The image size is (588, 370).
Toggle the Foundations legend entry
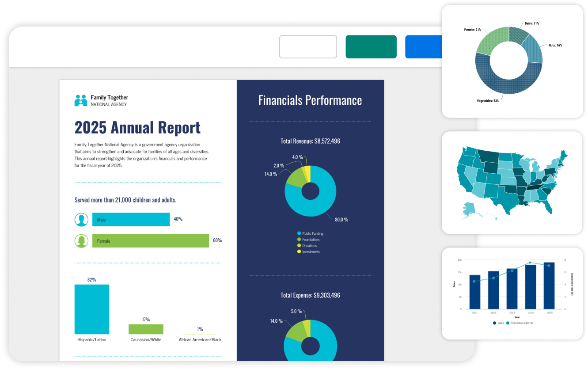pos(300,239)
